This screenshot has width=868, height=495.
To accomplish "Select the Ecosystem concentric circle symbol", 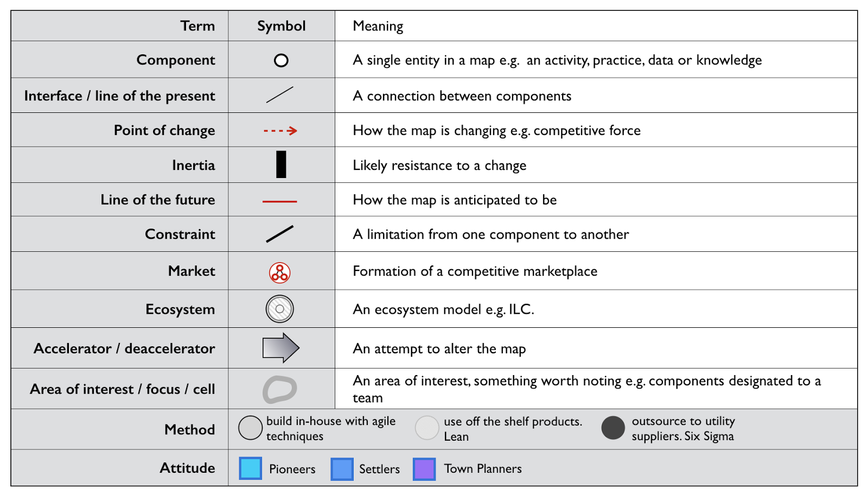I will pyautogui.click(x=280, y=309).
